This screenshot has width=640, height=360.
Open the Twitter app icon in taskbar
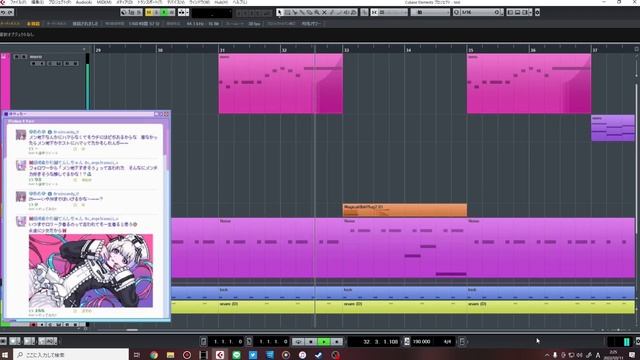pos(253,355)
